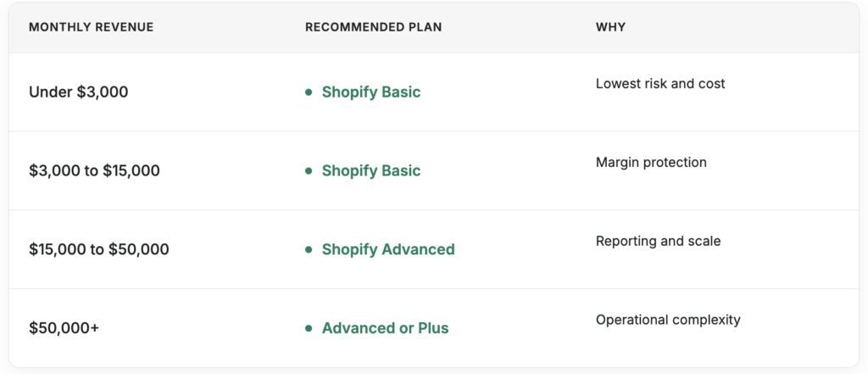The width and height of the screenshot is (868, 374).
Task: Click the Reporting and scale text
Action: pyautogui.click(x=658, y=242)
